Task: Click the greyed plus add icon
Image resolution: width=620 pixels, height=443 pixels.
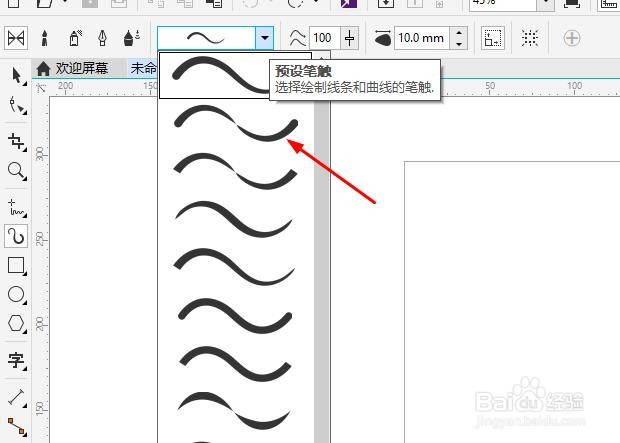Action: (572, 38)
